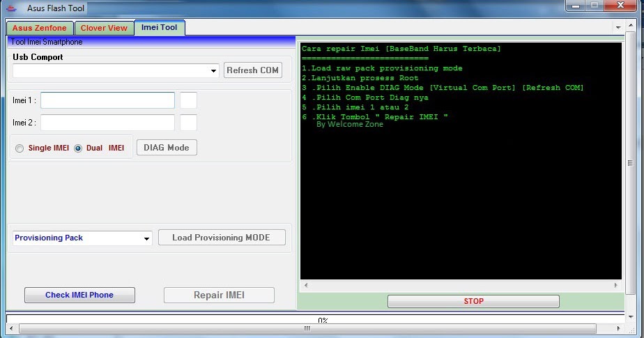Click the bottom horizontal scrollbar thumb
The height and width of the screenshot is (338, 644).
pos(307,328)
